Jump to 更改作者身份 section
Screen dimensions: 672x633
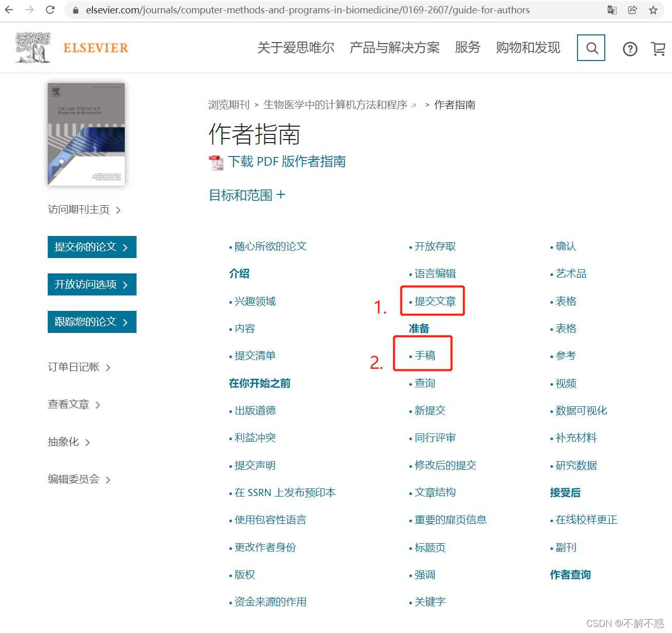265,547
